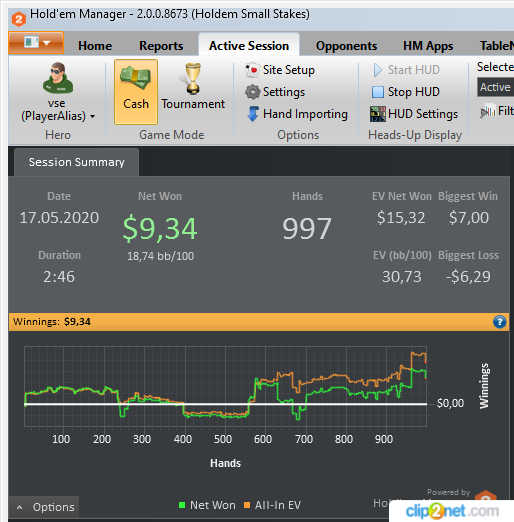Click the EV bb/100 value 30,73

tap(402, 277)
